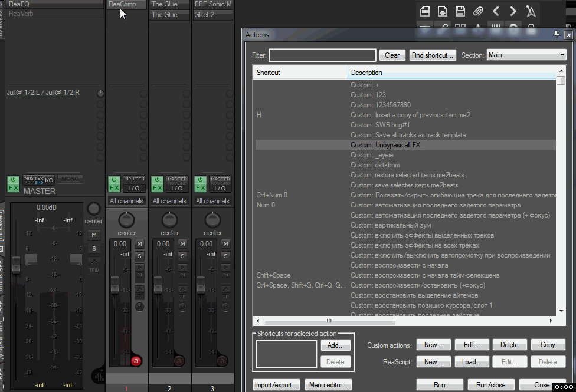Click the New Project toolbar icon

tap(425, 11)
